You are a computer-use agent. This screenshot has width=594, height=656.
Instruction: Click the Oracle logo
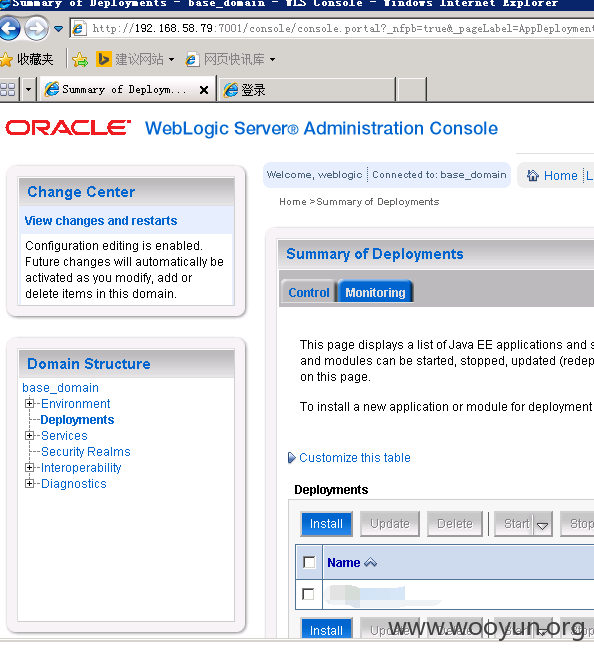[68, 128]
